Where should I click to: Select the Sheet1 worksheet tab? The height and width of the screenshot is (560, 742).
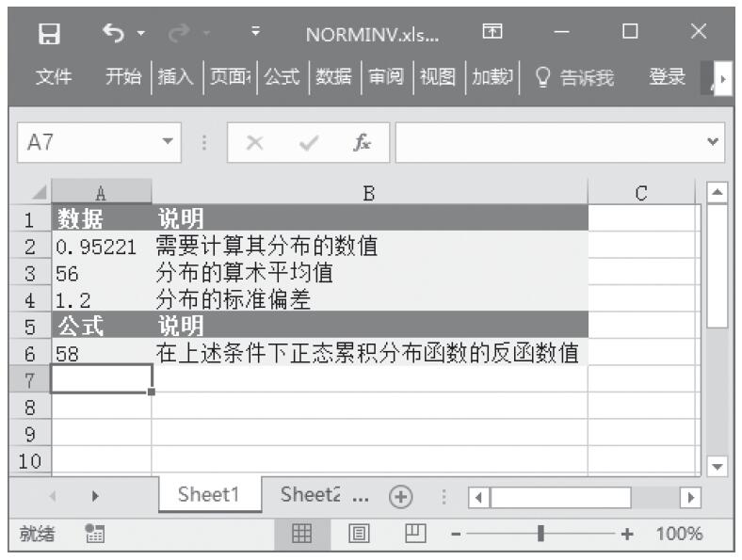pyautogui.click(x=208, y=496)
